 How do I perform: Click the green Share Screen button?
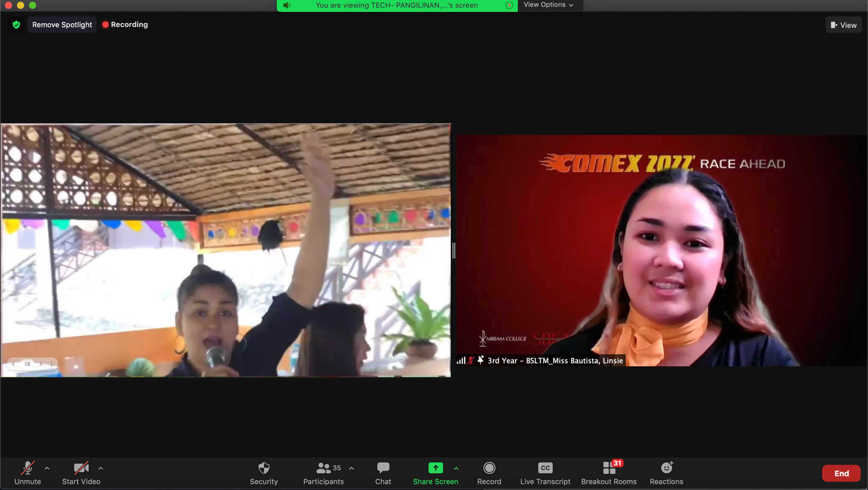pyautogui.click(x=435, y=473)
